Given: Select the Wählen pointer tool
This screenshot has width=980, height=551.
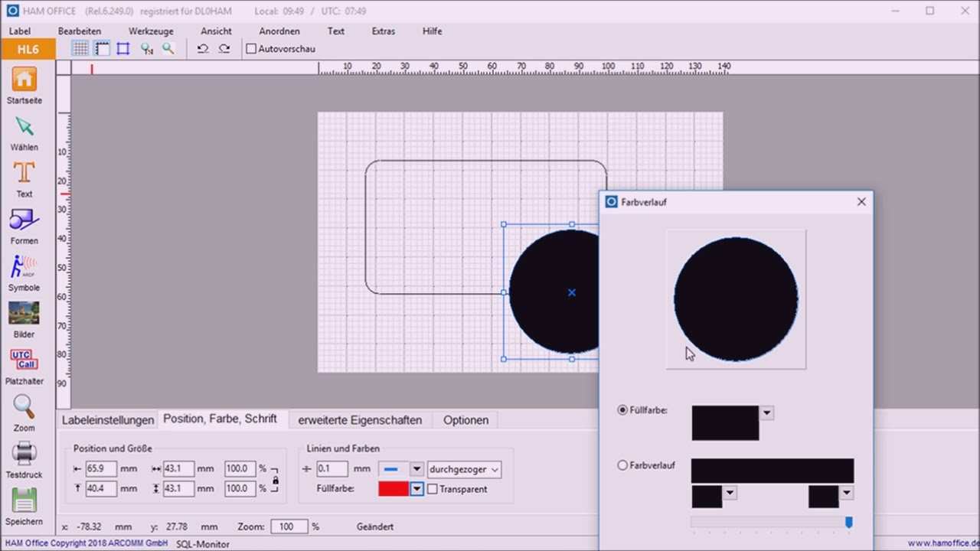Looking at the screenshot, I should pyautogui.click(x=24, y=127).
